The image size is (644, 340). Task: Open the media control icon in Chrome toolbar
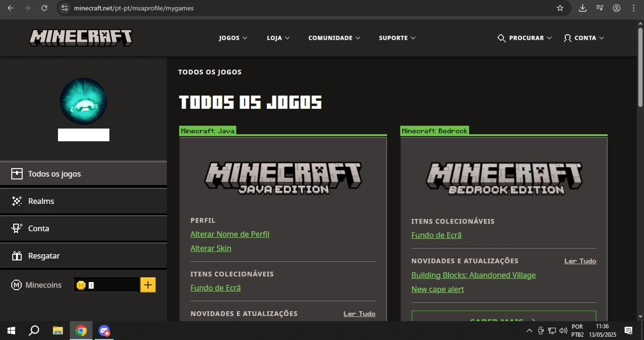pyautogui.click(x=600, y=8)
